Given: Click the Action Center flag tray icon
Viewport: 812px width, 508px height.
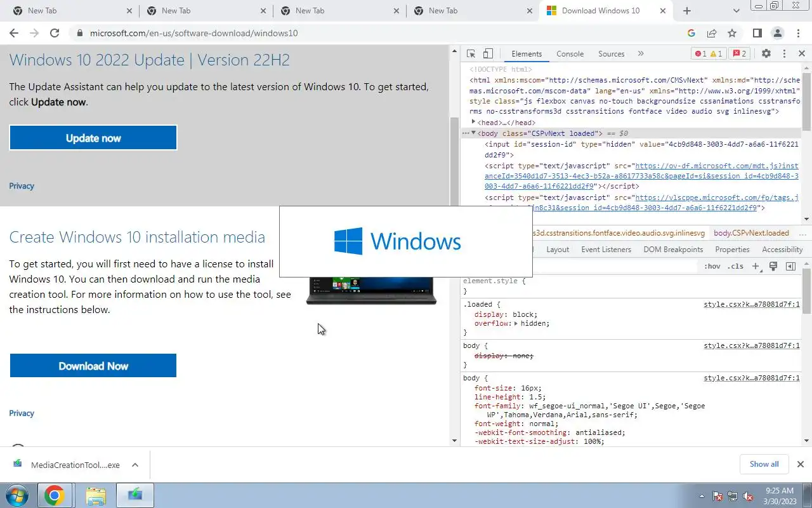Looking at the screenshot, I should coord(717,496).
